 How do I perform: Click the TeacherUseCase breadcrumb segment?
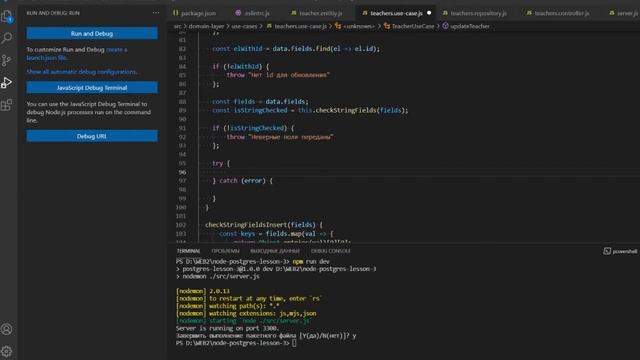[409, 26]
